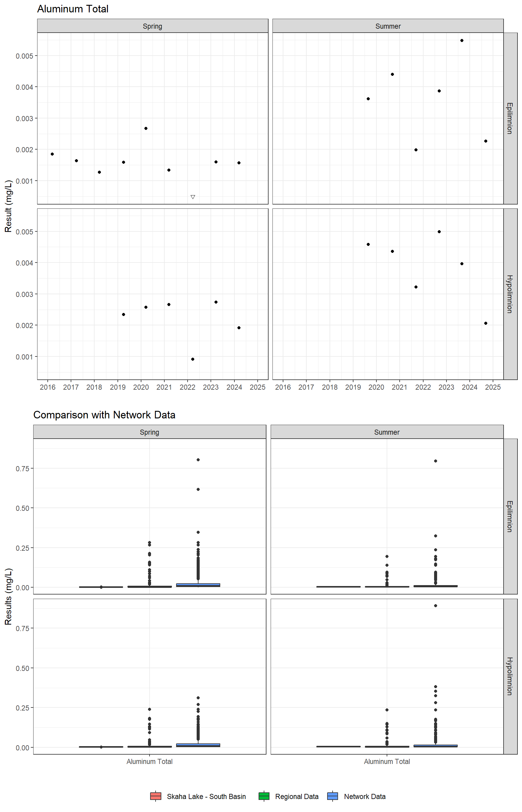Image resolution: width=522 pixels, height=812 pixels.
Task: Click the "Result (mg/L)" y-axis label
Action: (x=8, y=206)
